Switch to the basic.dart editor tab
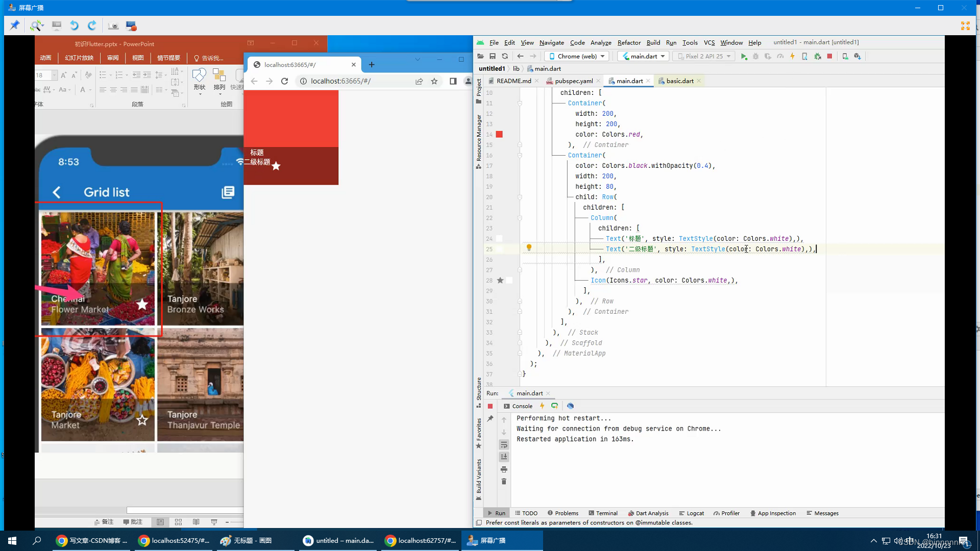Screen dimensions: 980x551 click(x=679, y=81)
